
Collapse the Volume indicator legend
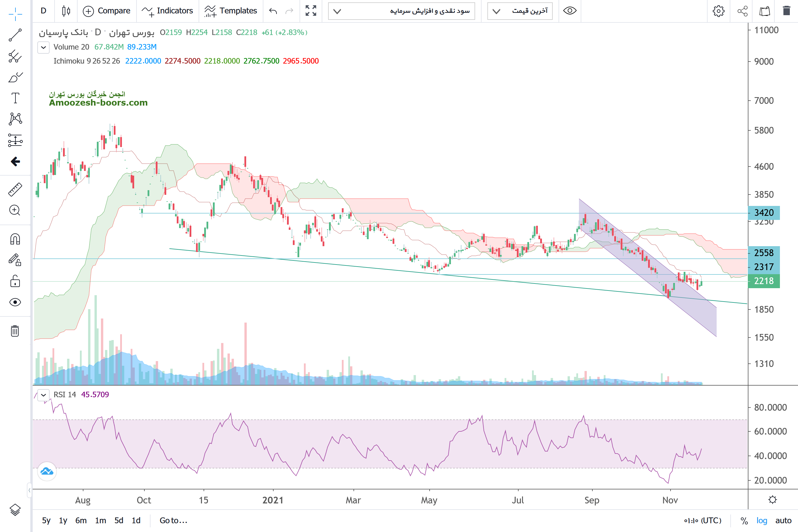[43, 47]
